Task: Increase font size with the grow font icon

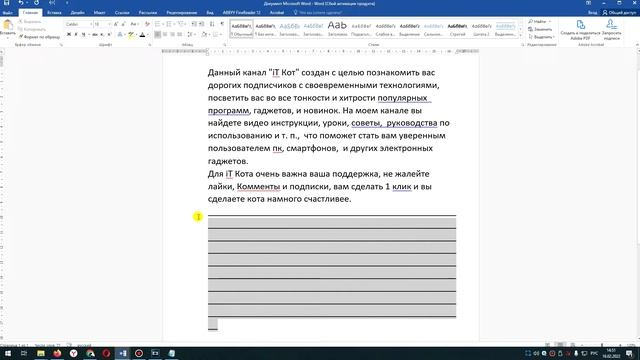Action: tap(116, 24)
